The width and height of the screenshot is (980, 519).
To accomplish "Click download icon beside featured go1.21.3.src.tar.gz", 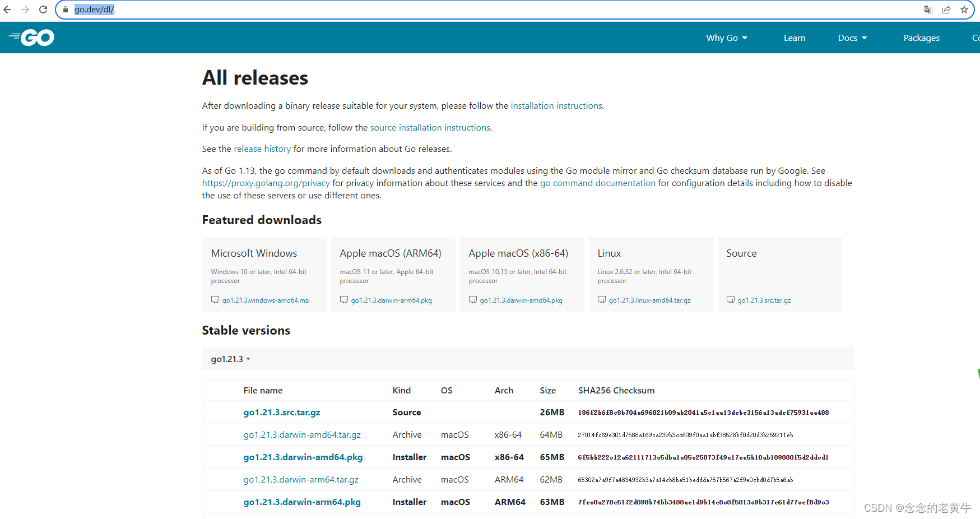I will click(731, 300).
